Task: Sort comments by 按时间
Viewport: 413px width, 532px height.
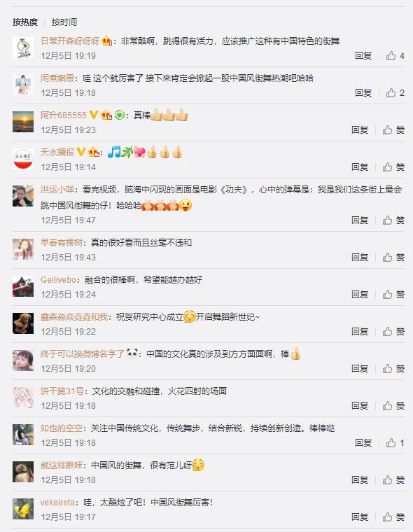Action: 64,22
